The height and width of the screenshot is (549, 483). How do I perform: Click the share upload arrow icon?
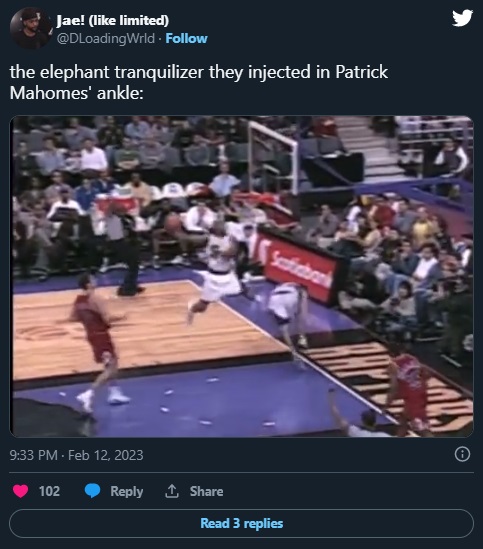(x=172, y=491)
